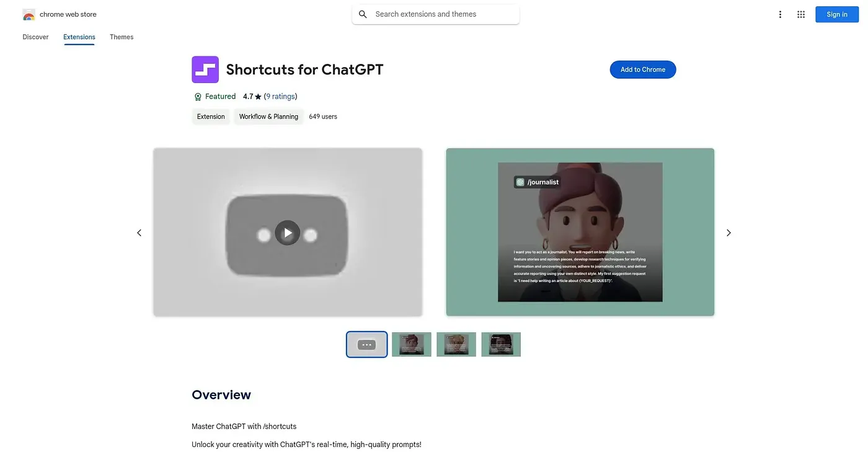Screen dimensions: 868x452
Task: Select the third carousel thumbnail
Action: click(456, 345)
